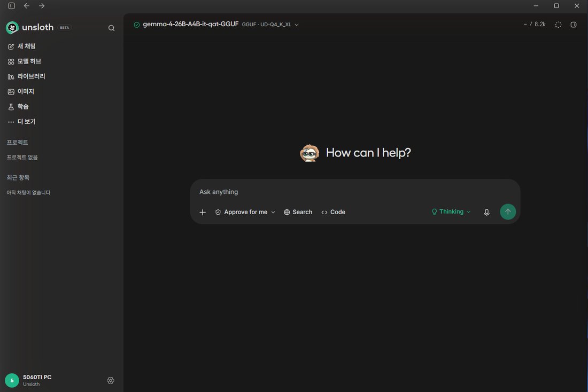Open the Approve for me dropdown
The height and width of the screenshot is (392, 588).
coord(245,212)
